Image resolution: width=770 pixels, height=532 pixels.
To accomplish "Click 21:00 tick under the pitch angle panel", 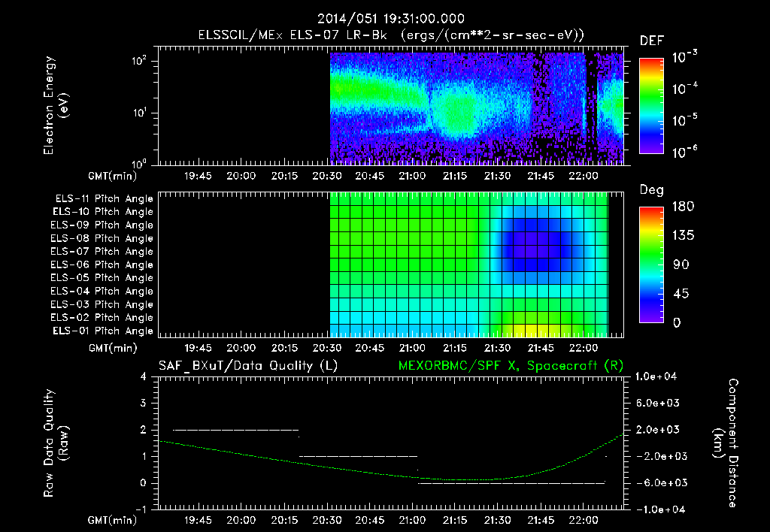I will [x=412, y=348].
